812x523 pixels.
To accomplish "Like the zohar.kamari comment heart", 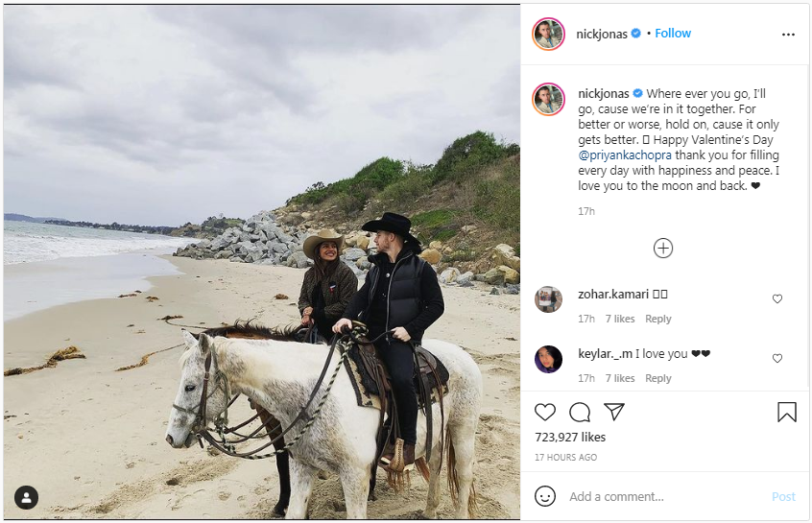I will point(777,298).
